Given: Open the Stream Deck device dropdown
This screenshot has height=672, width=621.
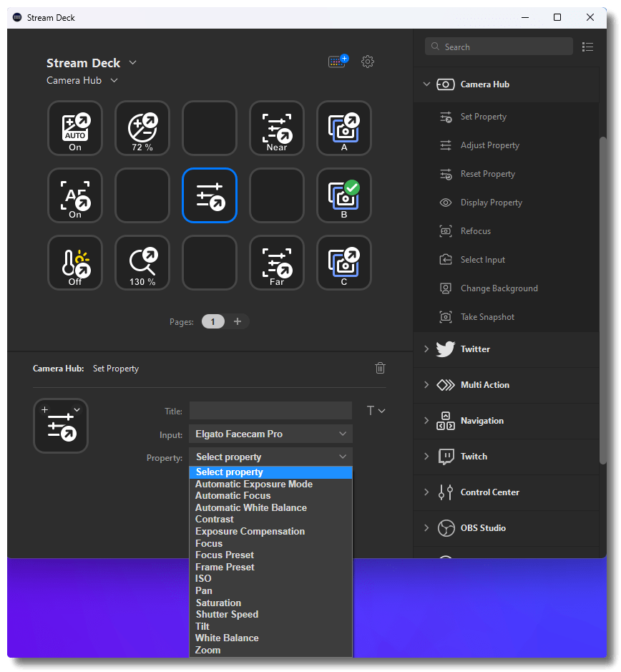Looking at the screenshot, I should (132, 62).
